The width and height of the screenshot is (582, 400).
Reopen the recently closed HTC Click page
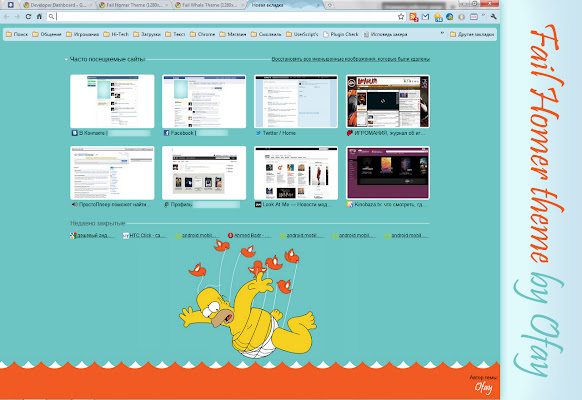145,235
